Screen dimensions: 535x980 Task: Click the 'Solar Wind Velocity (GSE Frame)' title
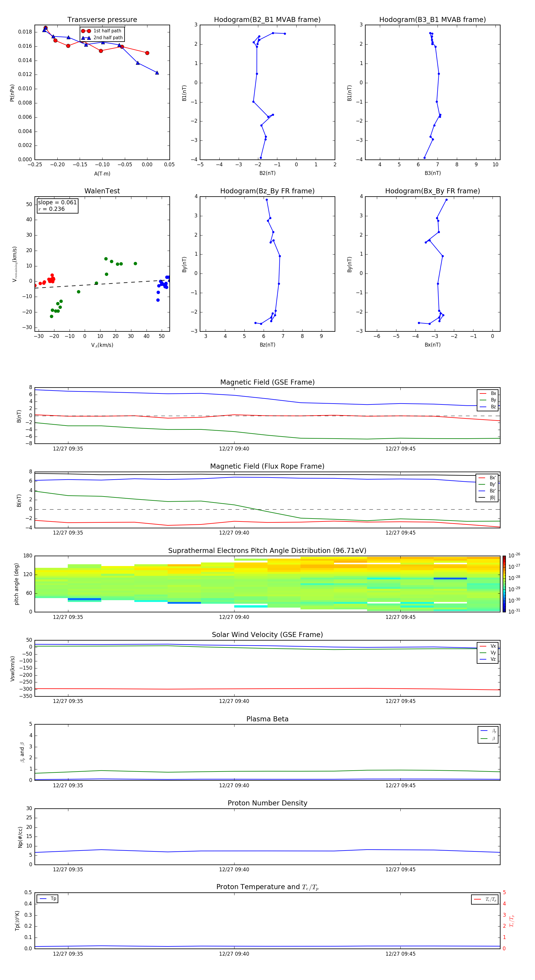pyautogui.click(x=267, y=635)
